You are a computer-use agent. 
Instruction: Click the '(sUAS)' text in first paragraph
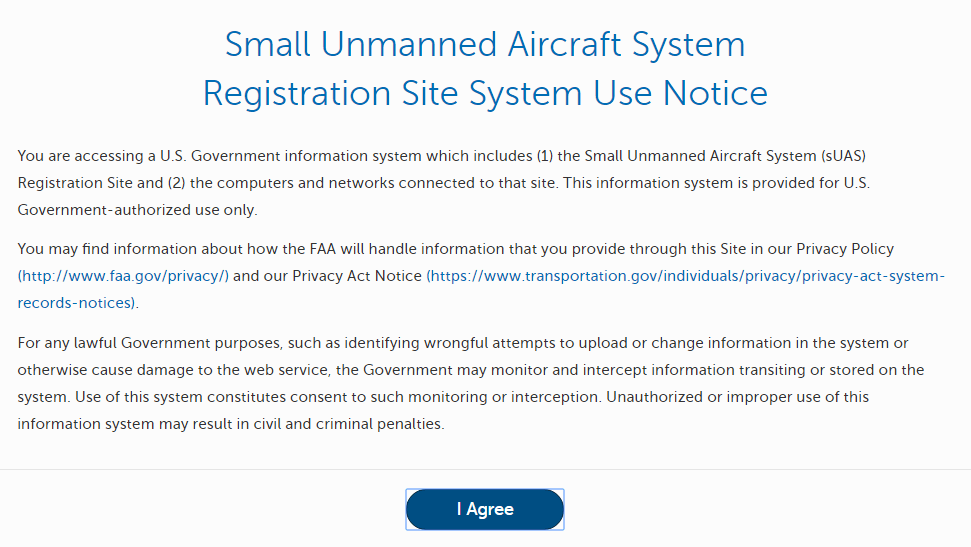pos(843,155)
